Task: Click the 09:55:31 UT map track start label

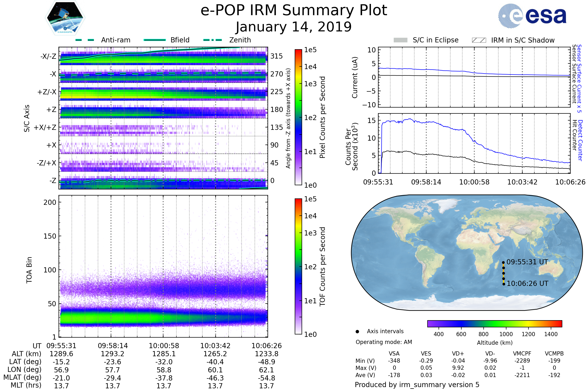Action: tap(527, 262)
